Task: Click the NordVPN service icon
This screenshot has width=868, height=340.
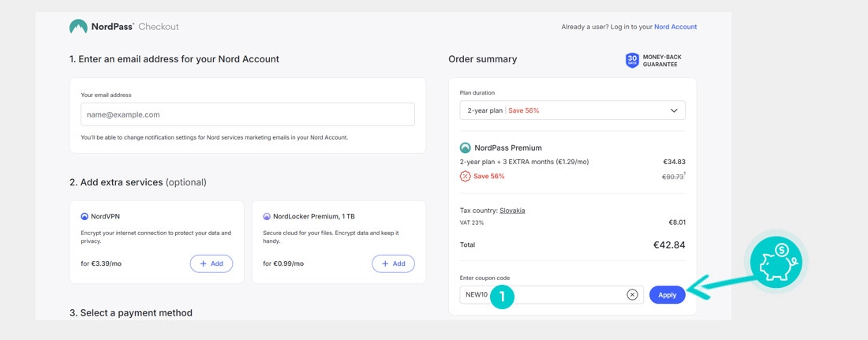Action: (x=84, y=216)
